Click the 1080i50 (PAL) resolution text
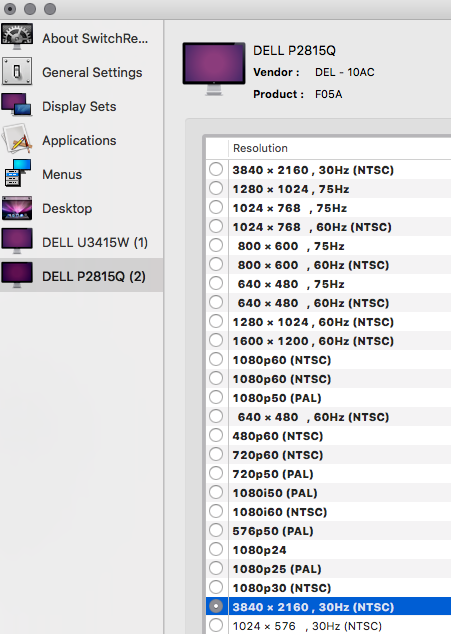This screenshot has width=451, height=634. point(275,493)
